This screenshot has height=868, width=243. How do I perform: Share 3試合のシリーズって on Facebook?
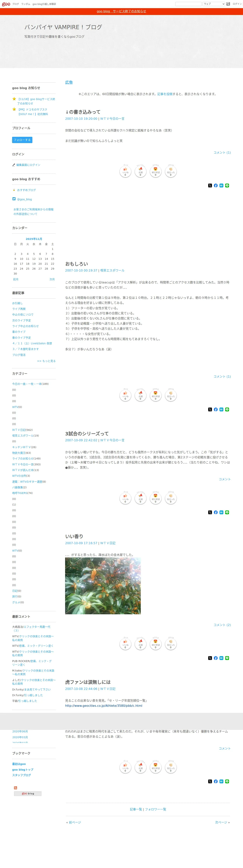pos(216,512)
